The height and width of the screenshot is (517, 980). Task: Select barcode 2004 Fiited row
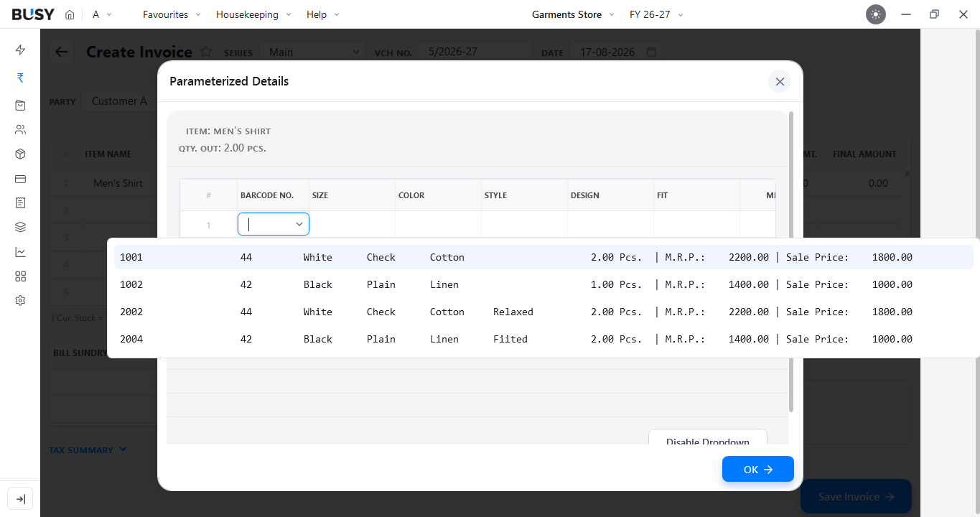click(543, 339)
